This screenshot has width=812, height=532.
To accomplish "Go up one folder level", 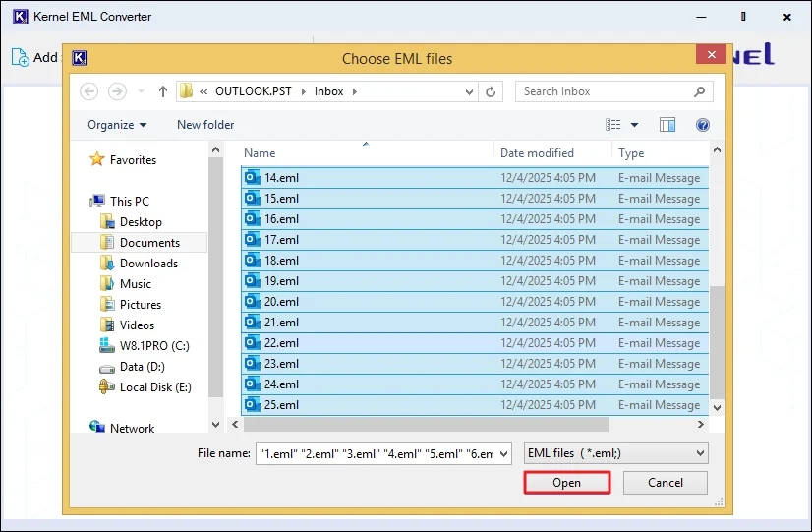I will [x=162, y=91].
